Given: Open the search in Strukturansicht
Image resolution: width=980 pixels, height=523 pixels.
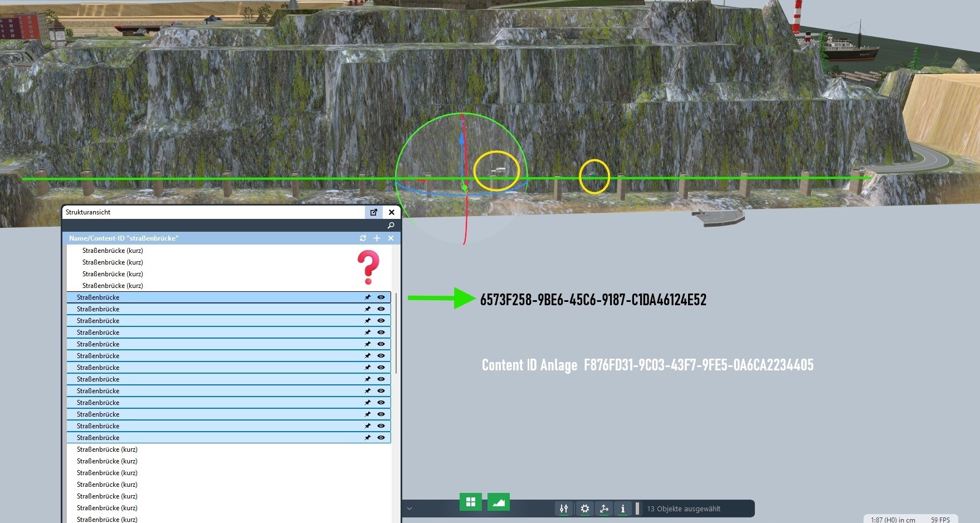Looking at the screenshot, I should coord(391,225).
